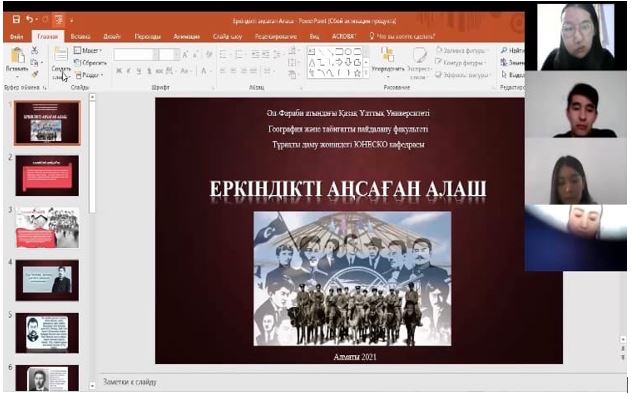
Task: Pick the star shape in gallery
Action: pyautogui.click(x=357, y=73)
